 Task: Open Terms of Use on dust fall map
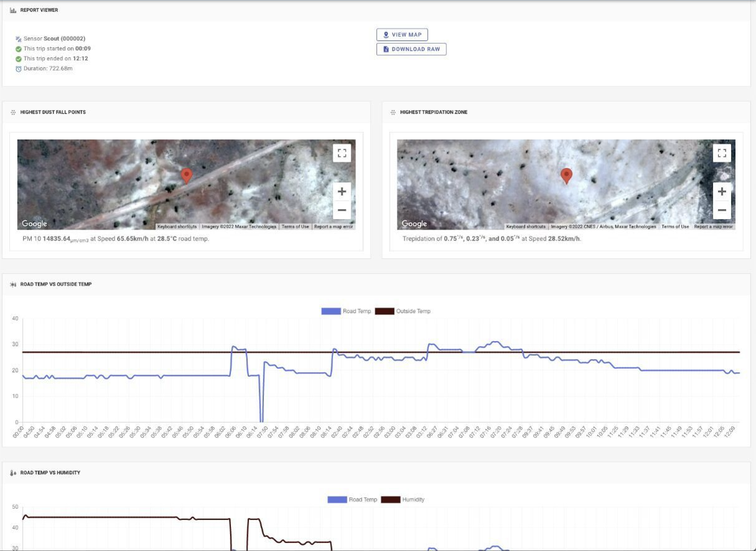pyautogui.click(x=295, y=227)
